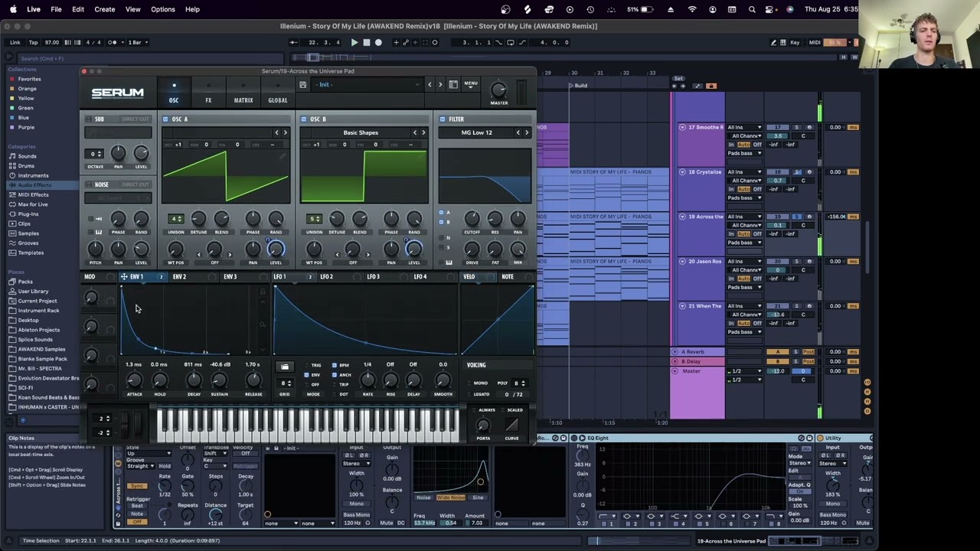Open the MG Low 12 filter type menu
The width and height of the screenshot is (980, 551).
tap(477, 132)
